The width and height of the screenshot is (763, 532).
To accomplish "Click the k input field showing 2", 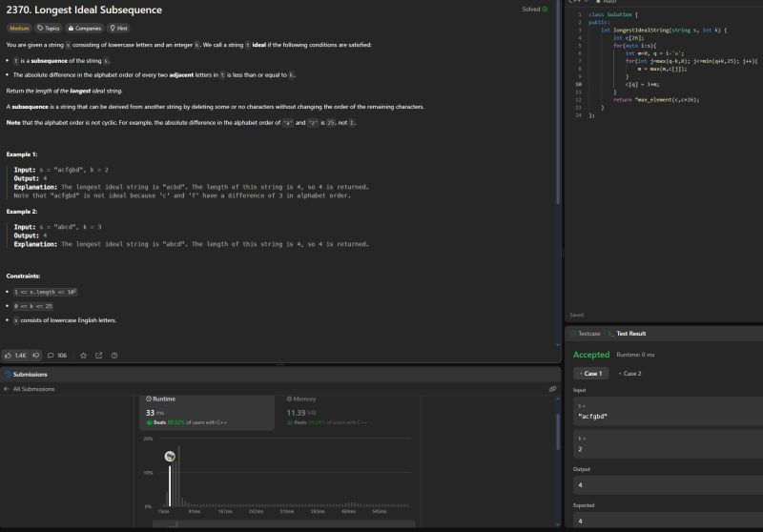I will click(x=669, y=444).
